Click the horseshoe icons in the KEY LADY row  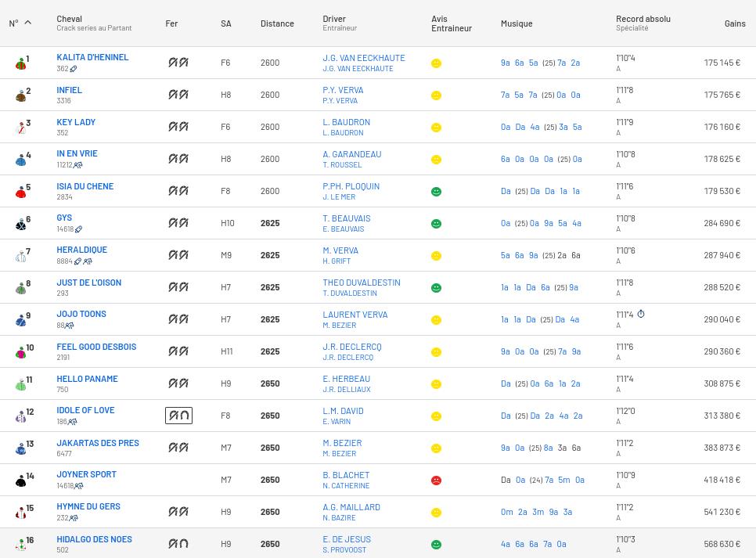(x=178, y=127)
